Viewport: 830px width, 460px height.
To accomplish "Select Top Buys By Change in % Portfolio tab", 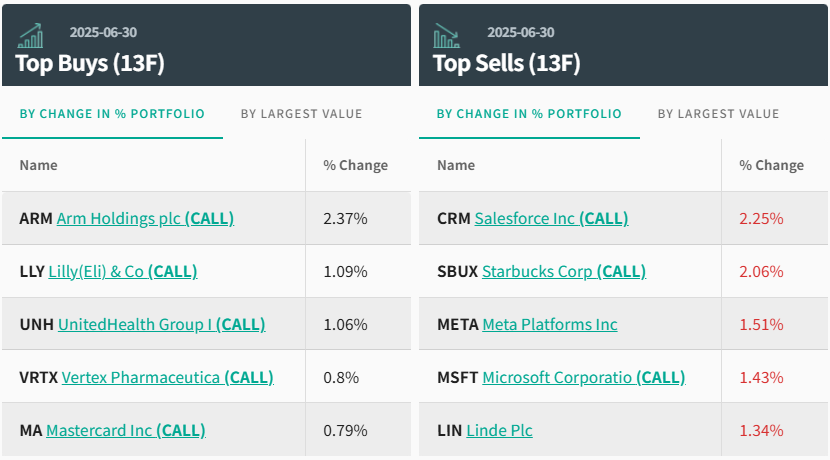I will click(x=112, y=114).
